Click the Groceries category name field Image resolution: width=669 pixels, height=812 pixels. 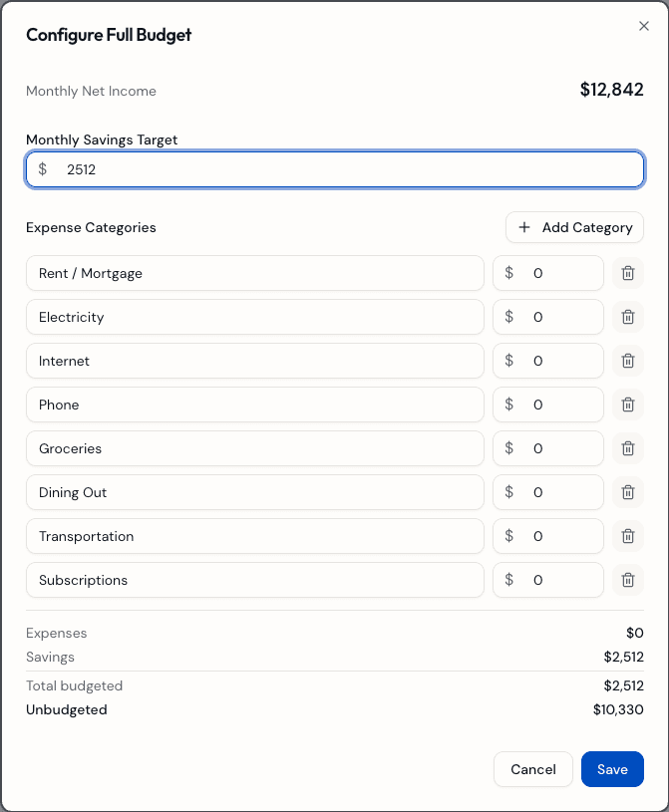pyautogui.click(x=254, y=448)
